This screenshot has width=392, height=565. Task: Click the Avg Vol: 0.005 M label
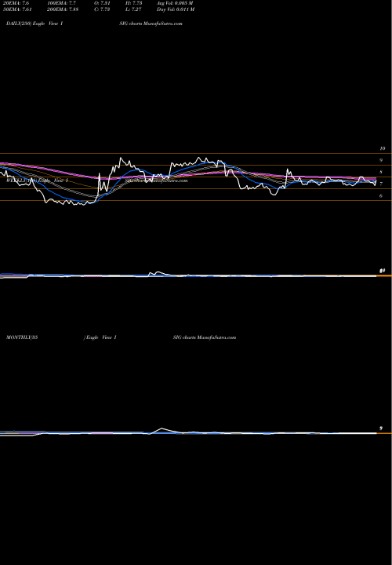click(175, 3)
